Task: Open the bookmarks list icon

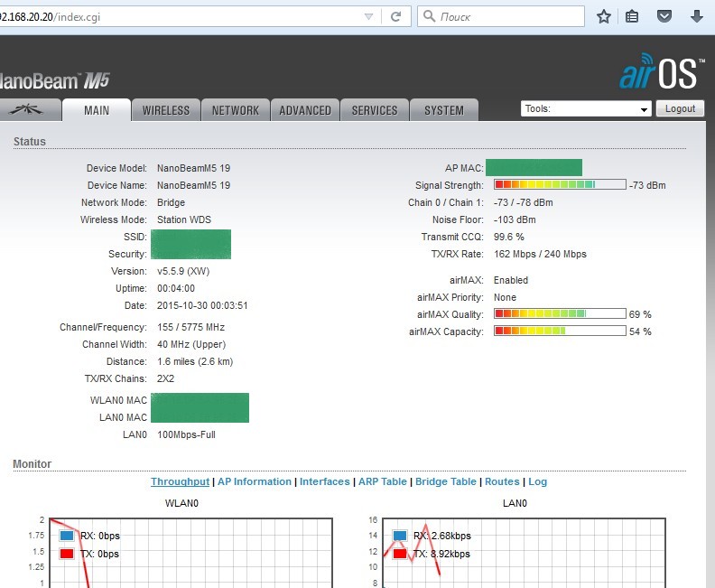Action: [632, 17]
